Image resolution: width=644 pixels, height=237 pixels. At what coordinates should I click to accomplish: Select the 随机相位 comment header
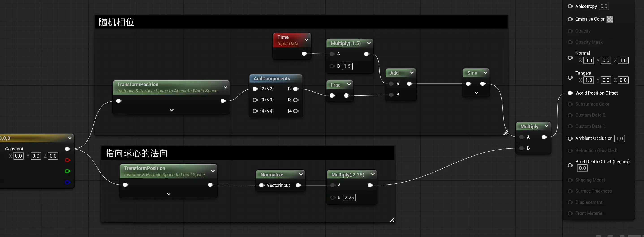300,22
